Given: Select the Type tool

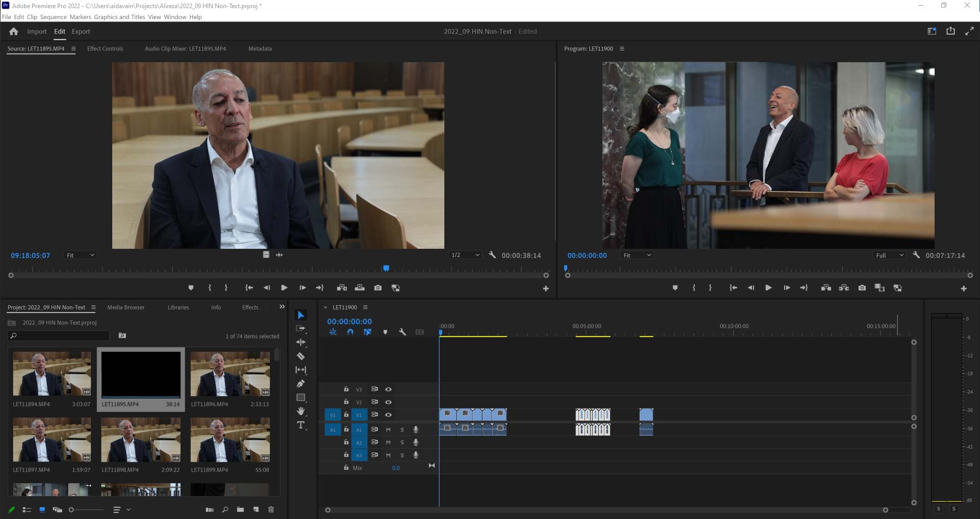Looking at the screenshot, I should pos(300,425).
